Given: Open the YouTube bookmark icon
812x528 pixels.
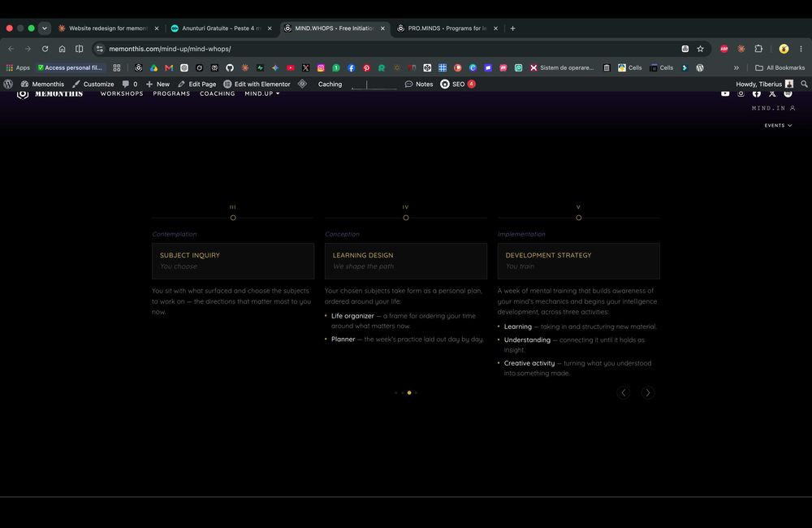Looking at the screenshot, I should click(x=291, y=68).
